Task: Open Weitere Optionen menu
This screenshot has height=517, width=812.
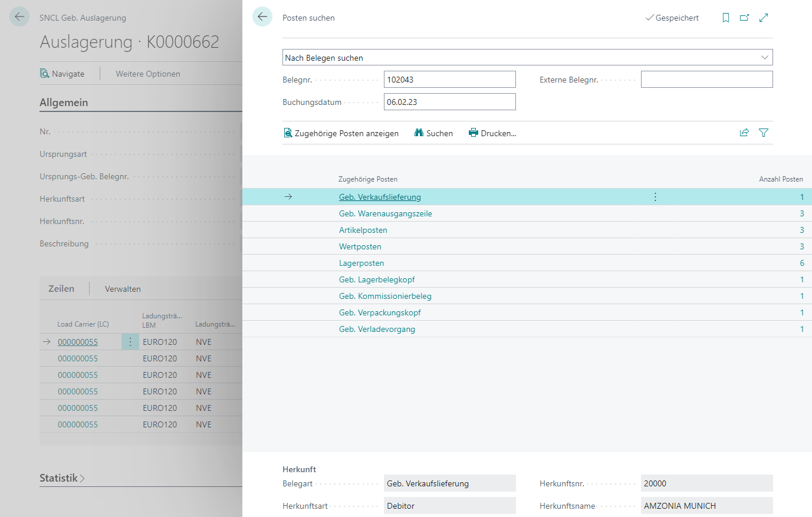Action: point(148,74)
